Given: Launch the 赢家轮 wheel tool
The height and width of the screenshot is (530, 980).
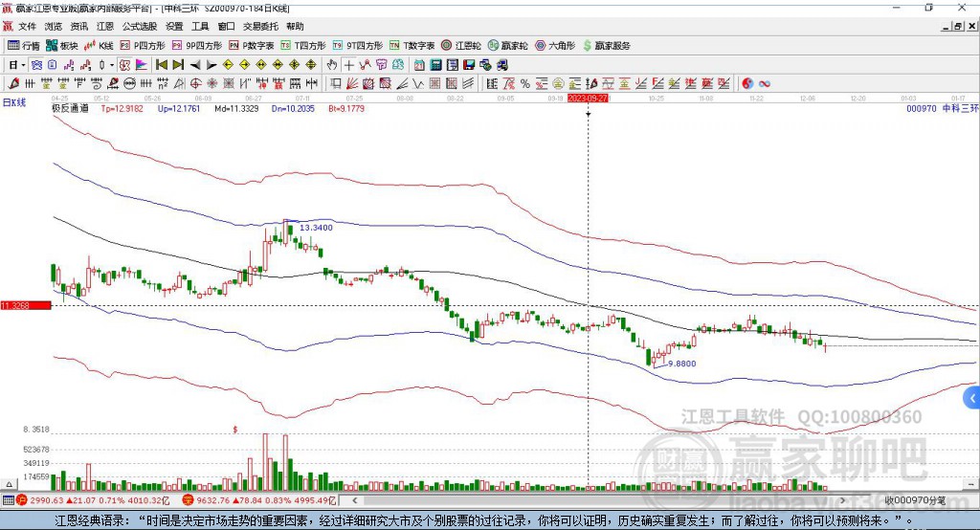Looking at the screenshot, I should tap(507, 46).
